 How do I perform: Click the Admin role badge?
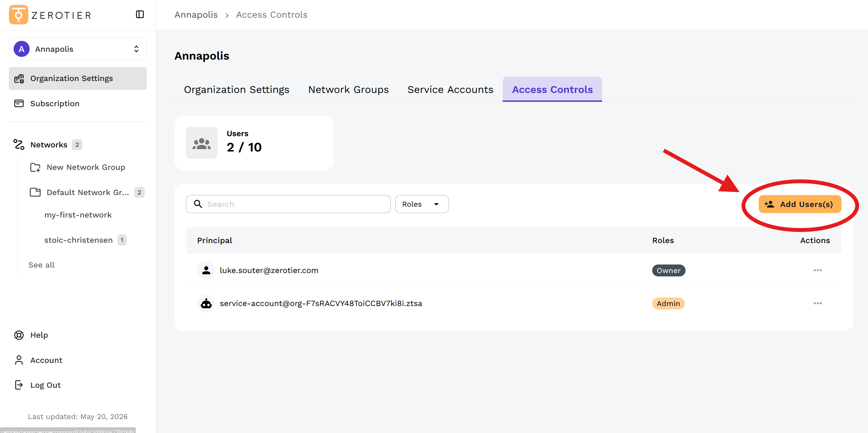(x=668, y=304)
